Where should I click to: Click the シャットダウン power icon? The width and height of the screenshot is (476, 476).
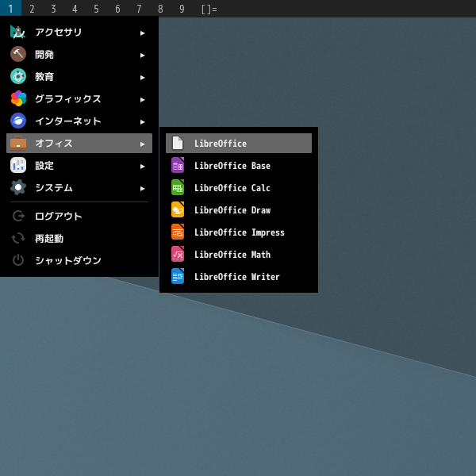point(18,260)
